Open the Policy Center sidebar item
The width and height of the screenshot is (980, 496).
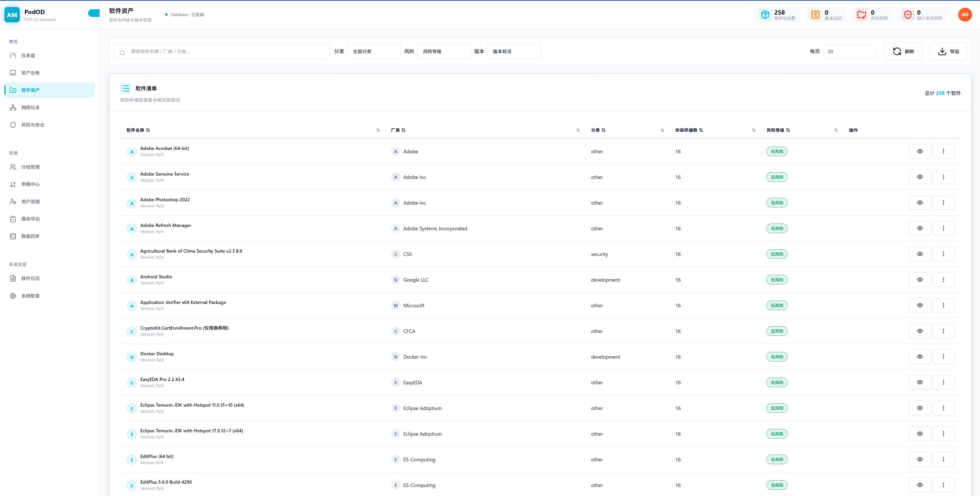pyautogui.click(x=31, y=184)
